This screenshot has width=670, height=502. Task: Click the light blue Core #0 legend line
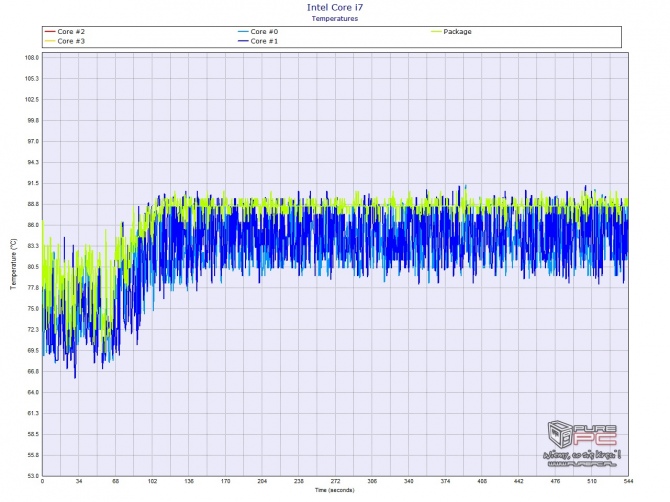click(x=243, y=32)
